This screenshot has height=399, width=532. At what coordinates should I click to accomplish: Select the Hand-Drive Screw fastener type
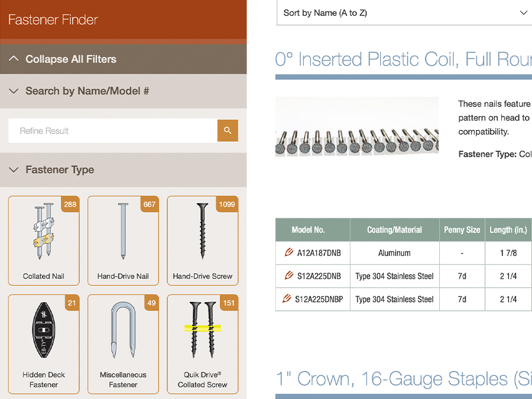tap(202, 241)
